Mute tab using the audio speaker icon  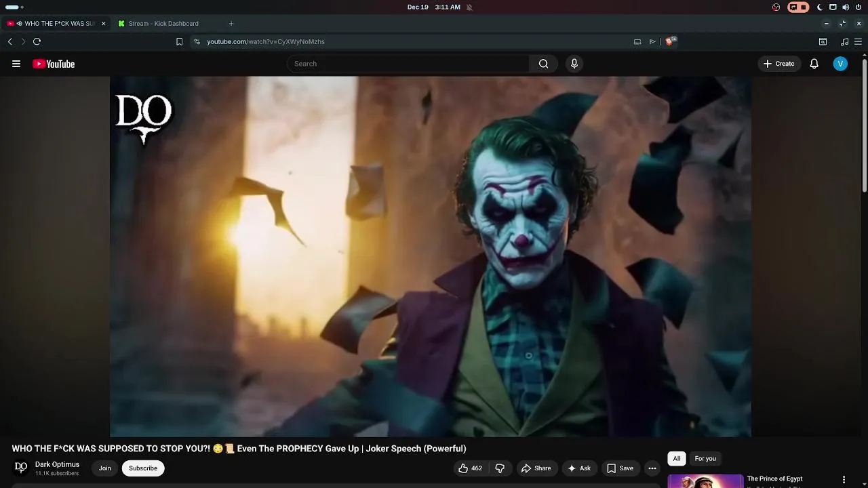[x=19, y=24]
